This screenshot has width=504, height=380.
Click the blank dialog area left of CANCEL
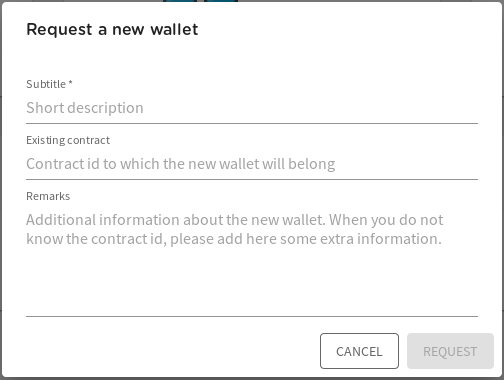(x=167, y=351)
